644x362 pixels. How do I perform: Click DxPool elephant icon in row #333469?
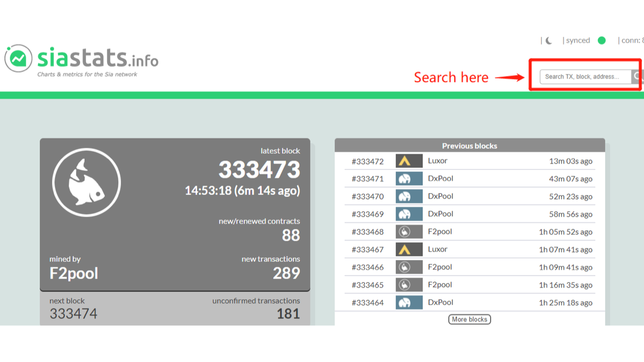coord(409,214)
